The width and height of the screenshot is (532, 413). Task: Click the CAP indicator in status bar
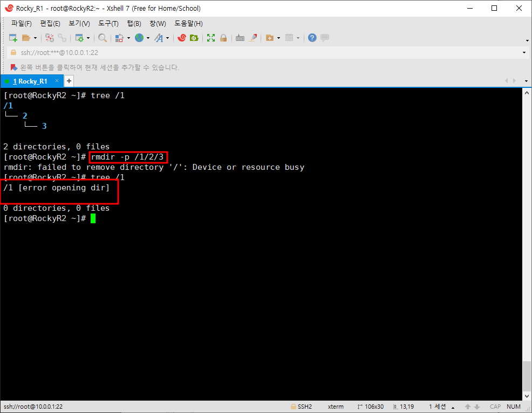[x=495, y=407]
